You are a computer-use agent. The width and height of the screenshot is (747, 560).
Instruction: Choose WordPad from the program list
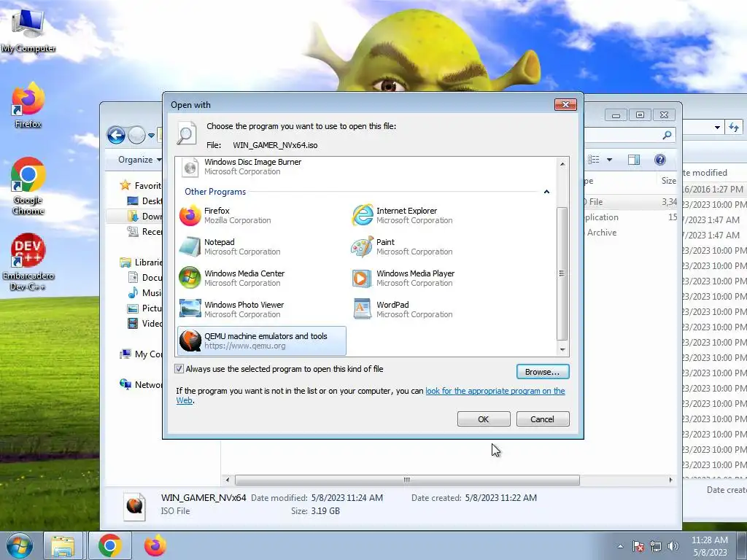[x=433, y=309]
